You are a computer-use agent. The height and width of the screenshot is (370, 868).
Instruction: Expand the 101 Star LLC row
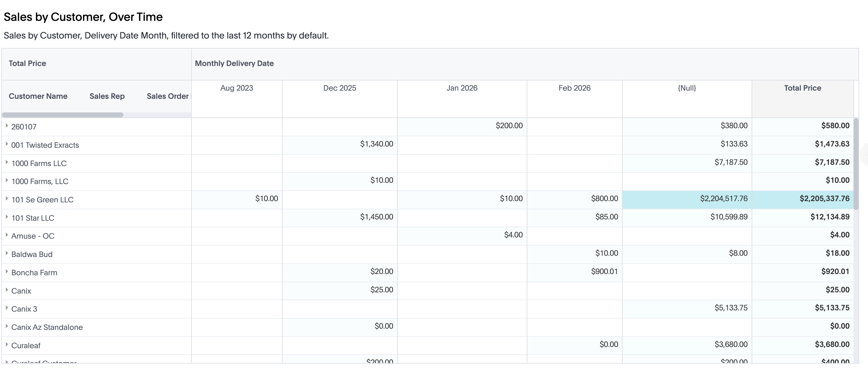(x=7, y=217)
